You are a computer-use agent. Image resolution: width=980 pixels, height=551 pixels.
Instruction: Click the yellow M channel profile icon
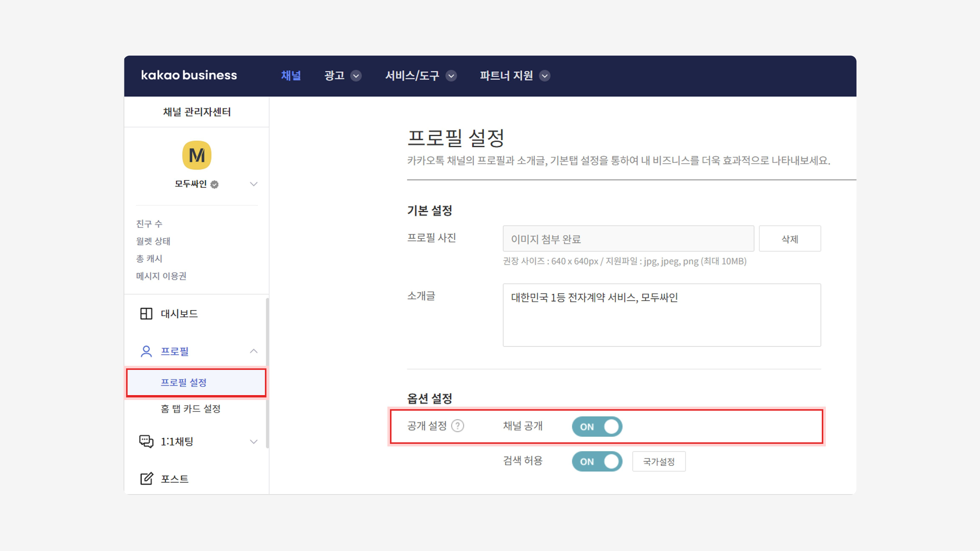(x=197, y=155)
